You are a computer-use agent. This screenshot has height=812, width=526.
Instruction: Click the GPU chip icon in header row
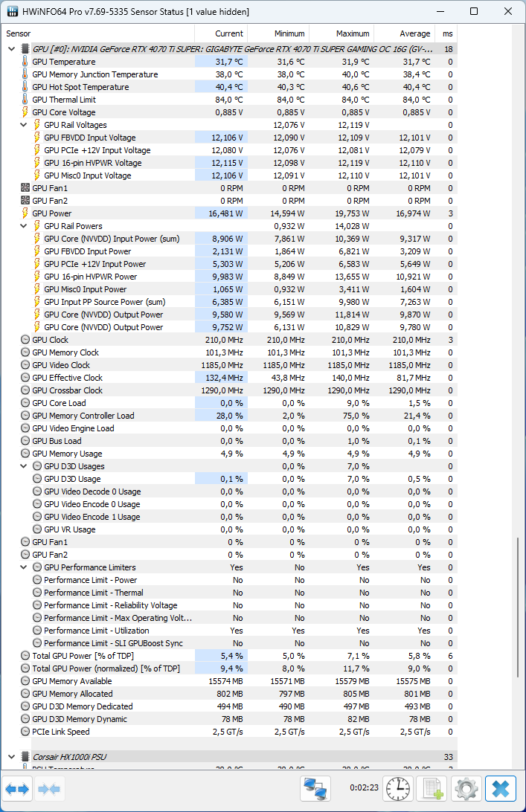[25, 49]
